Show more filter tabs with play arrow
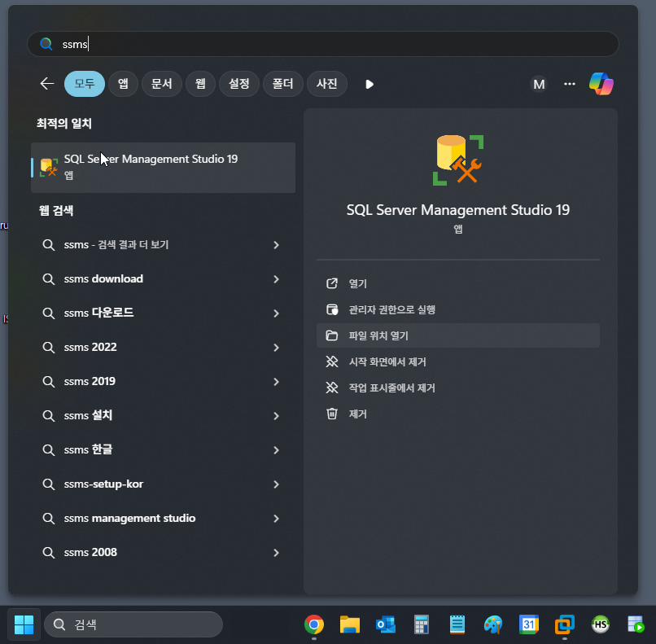Viewport: 656px width, 644px height. coord(369,84)
